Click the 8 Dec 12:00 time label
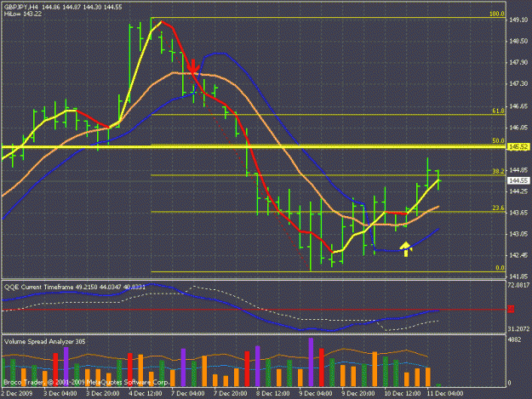 272,393
